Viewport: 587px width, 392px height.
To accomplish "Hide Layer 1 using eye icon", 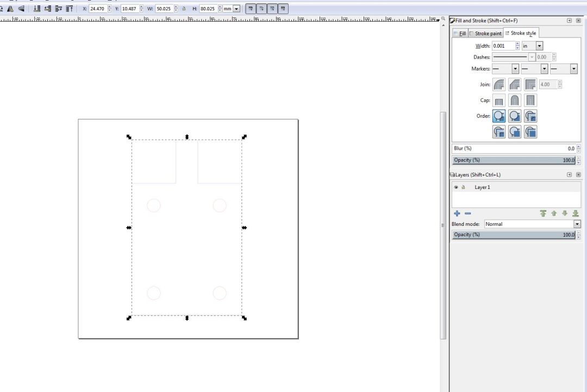I will click(456, 187).
